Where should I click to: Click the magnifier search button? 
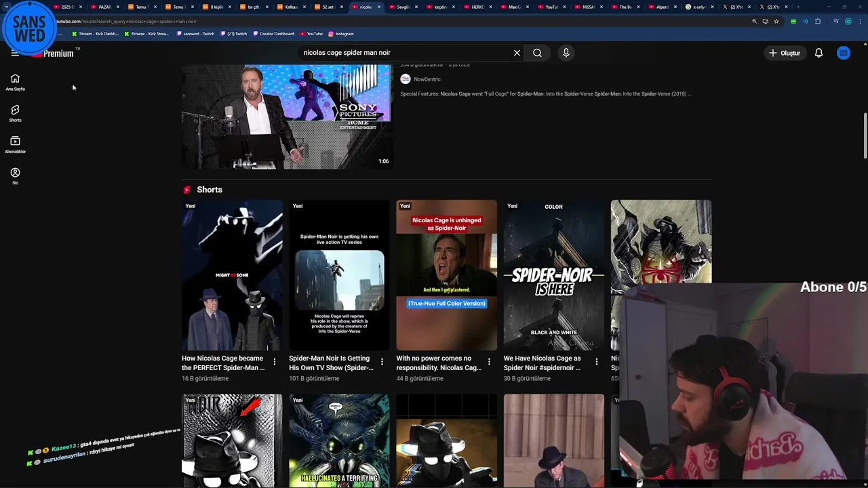[x=537, y=53]
